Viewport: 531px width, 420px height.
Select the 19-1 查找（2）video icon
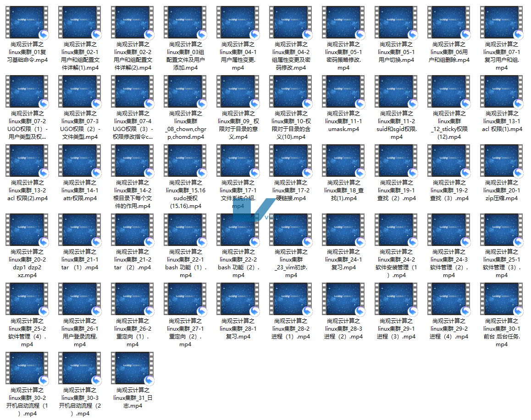(396, 161)
